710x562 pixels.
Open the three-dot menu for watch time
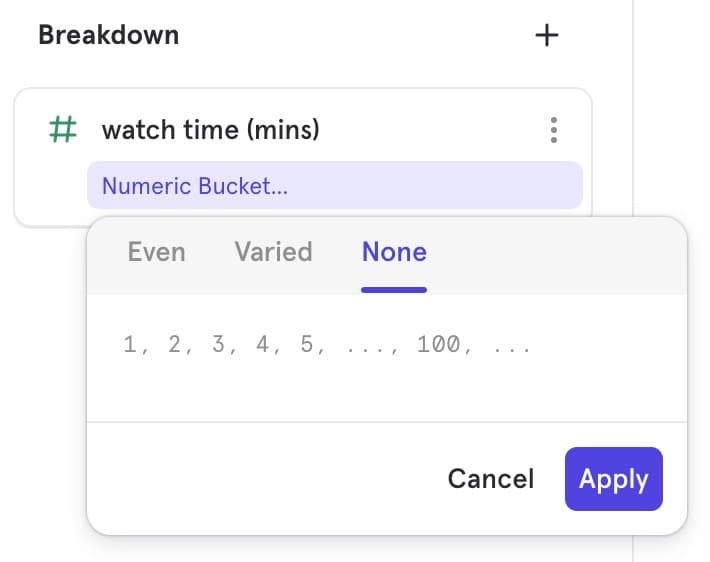[x=553, y=130]
